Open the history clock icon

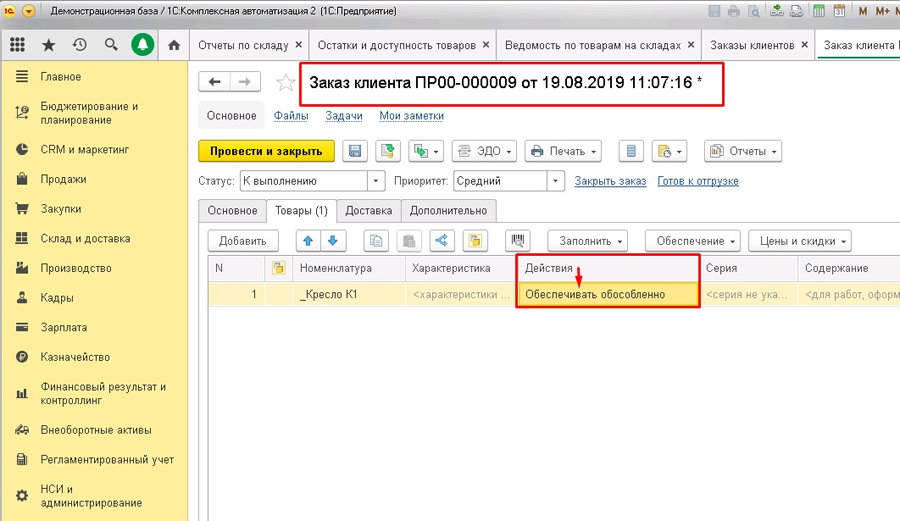point(80,45)
